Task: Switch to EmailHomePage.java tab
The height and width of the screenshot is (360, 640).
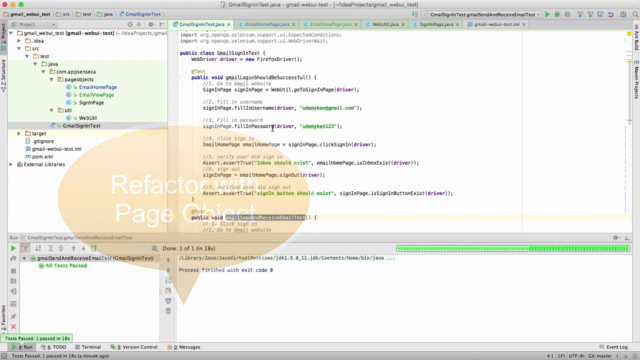Action: (267, 24)
